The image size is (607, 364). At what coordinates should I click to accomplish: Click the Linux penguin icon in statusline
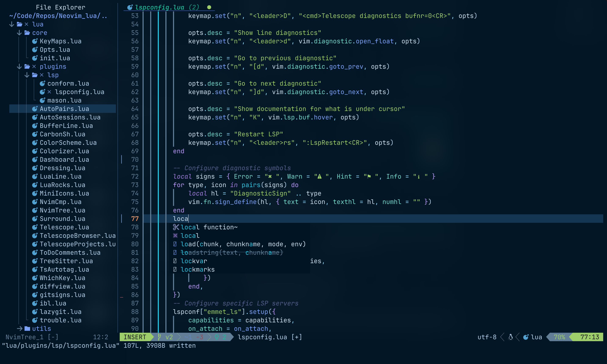pos(511,337)
